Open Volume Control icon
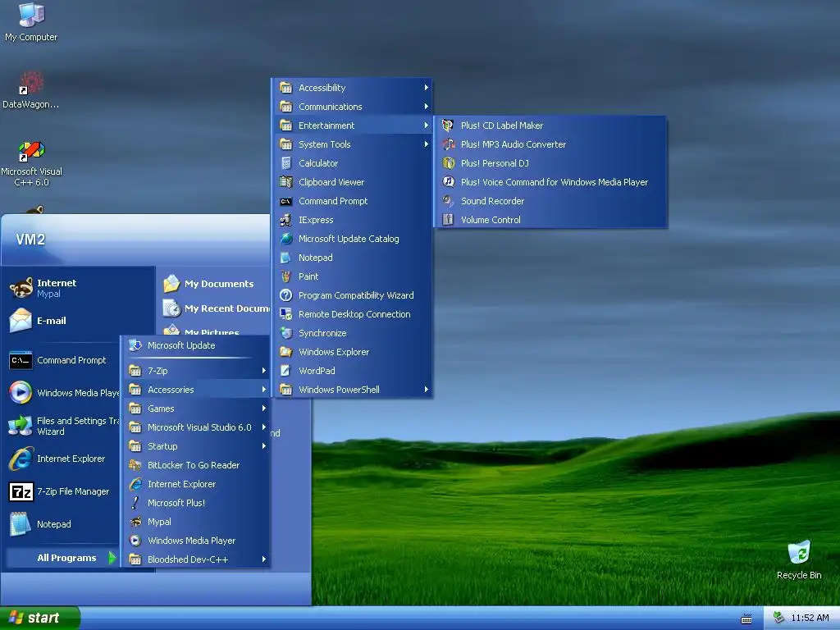The width and height of the screenshot is (840, 630). click(448, 220)
